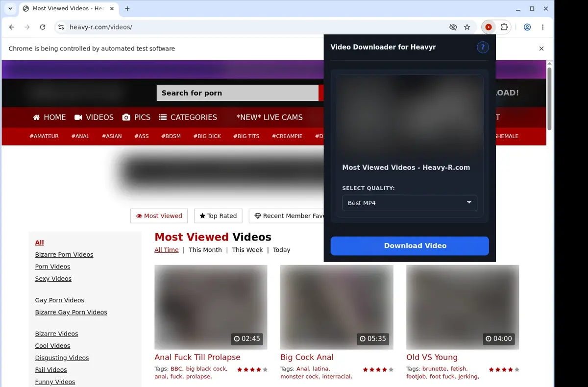Filter by All Time
The height and width of the screenshot is (387, 588).
click(x=167, y=250)
